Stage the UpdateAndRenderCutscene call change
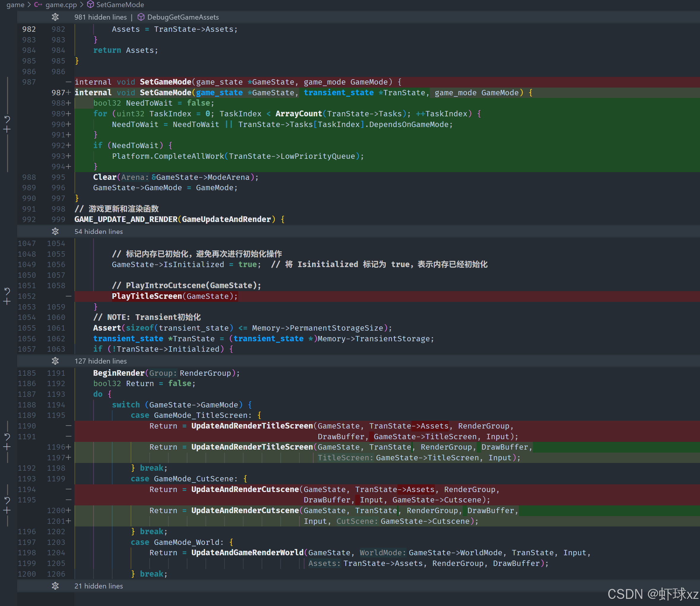The height and width of the screenshot is (606, 700). pos(7,510)
